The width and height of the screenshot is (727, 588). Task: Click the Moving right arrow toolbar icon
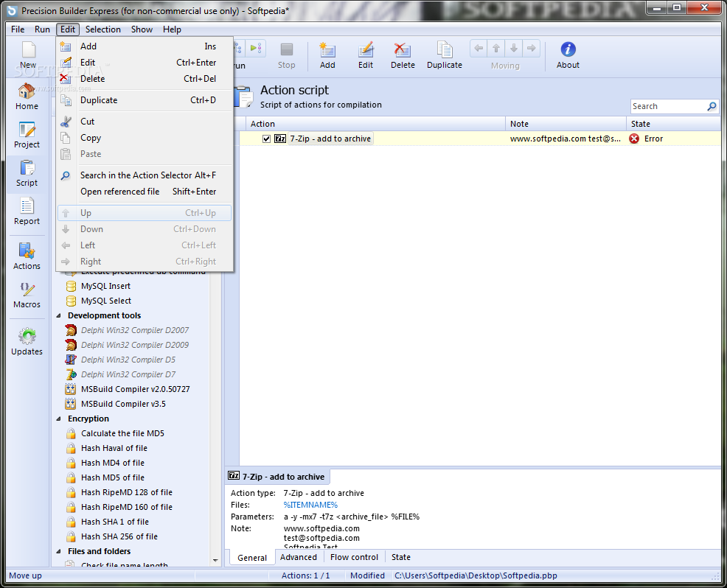[532, 48]
